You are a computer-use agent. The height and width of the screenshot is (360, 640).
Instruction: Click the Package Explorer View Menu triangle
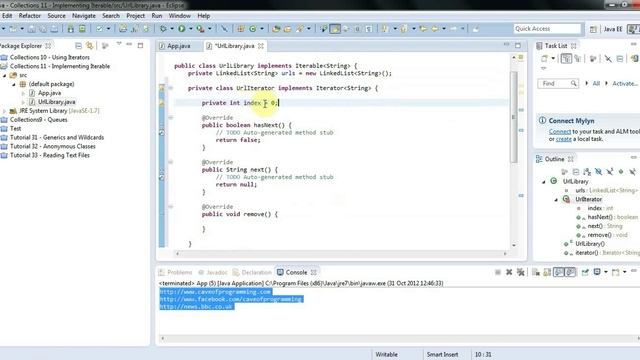[x=119, y=44]
